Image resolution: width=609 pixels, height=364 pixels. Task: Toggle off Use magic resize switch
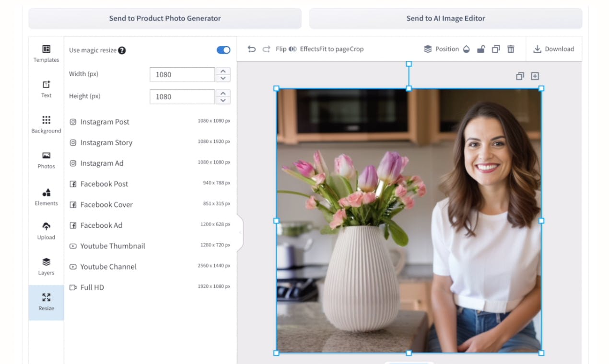coord(223,50)
